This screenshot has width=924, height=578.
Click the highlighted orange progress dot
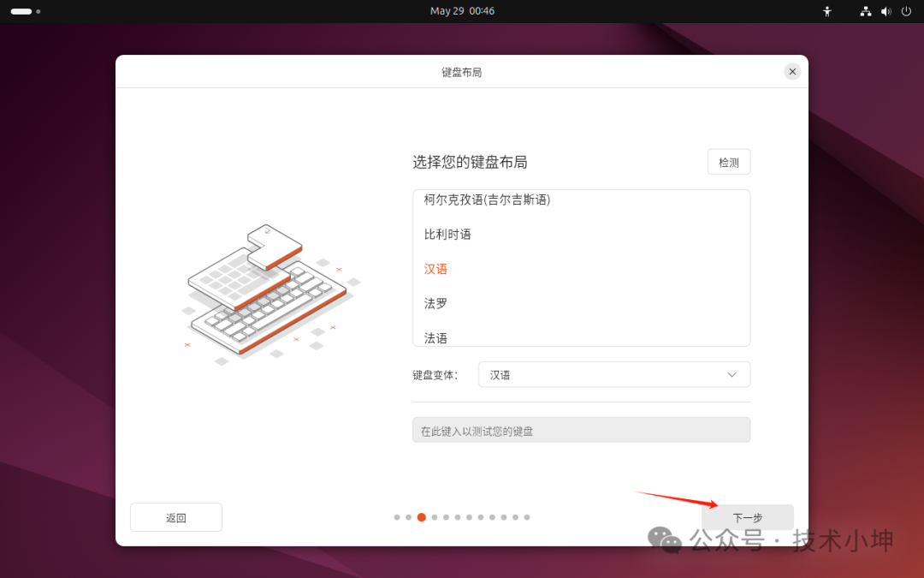pyautogui.click(x=421, y=517)
